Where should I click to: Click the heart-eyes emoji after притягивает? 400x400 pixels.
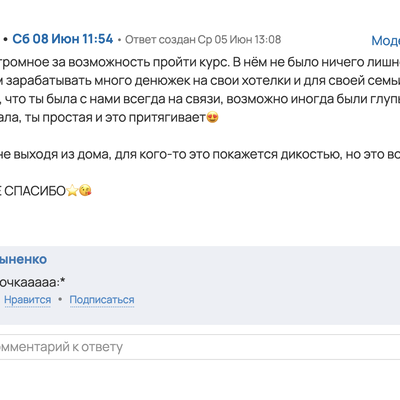coord(213,117)
